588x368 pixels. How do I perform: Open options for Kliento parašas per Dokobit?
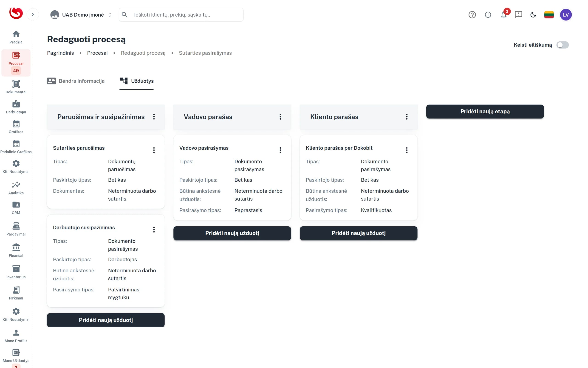(x=407, y=150)
